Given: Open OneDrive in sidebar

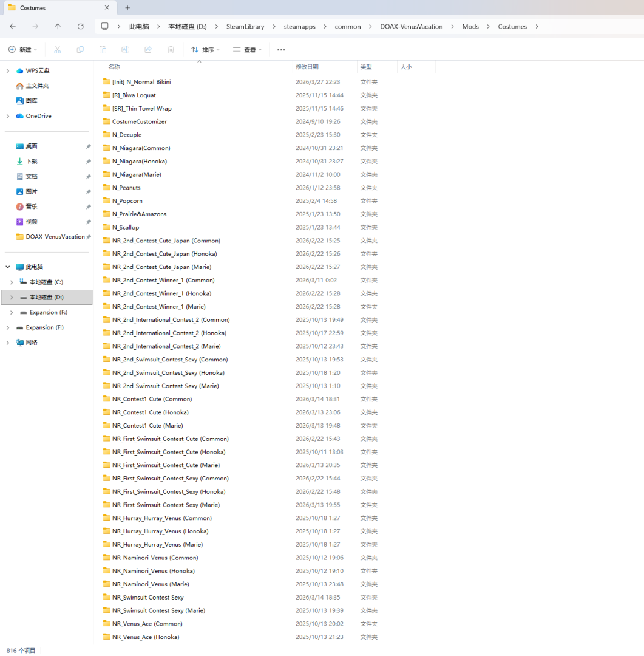Looking at the screenshot, I should [38, 116].
